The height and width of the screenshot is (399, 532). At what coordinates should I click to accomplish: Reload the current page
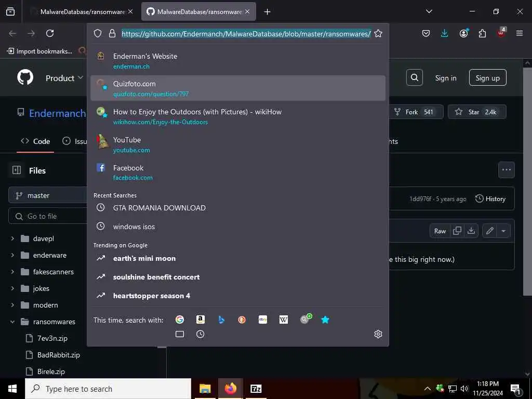coord(50,33)
